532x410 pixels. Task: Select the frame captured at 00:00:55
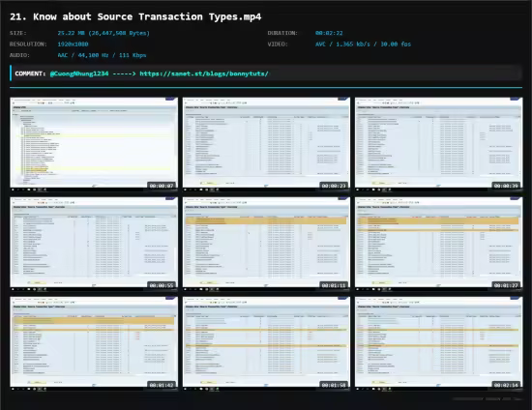pyautogui.click(x=94, y=244)
